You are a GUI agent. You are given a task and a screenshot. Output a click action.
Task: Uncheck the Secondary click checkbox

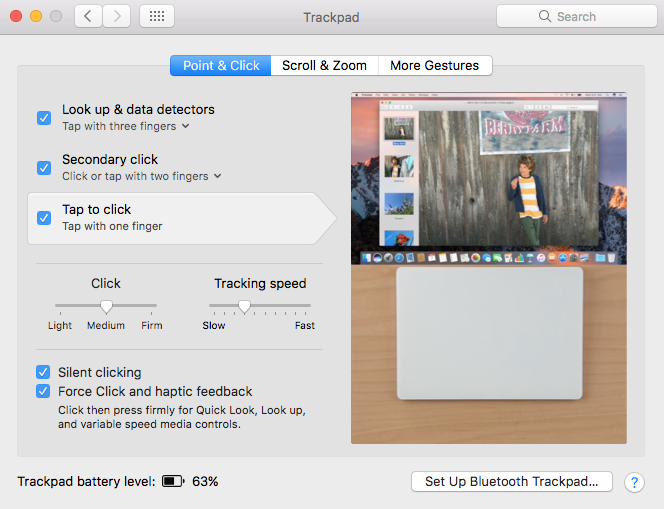[x=44, y=168]
